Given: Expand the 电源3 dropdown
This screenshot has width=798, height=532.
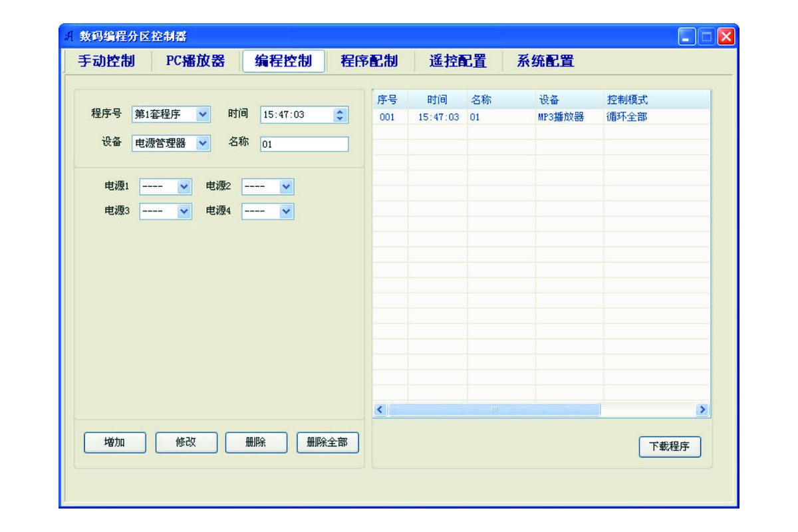Looking at the screenshot, I should coord(184,211).
